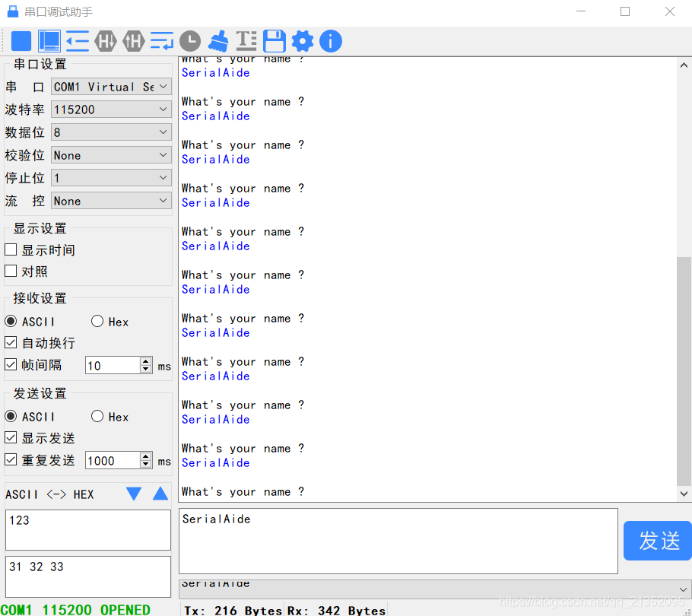Open settings via the gear icon

click(303, 41)
